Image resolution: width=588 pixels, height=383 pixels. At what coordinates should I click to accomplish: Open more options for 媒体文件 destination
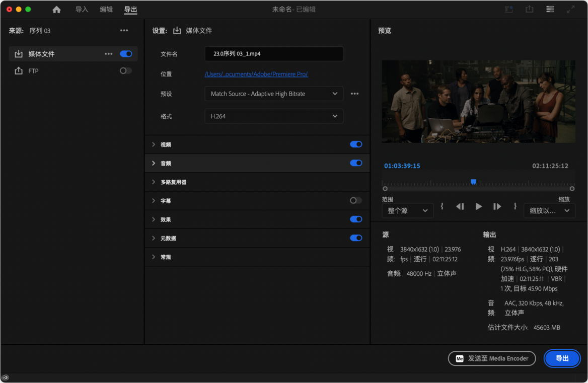(108, 54)
